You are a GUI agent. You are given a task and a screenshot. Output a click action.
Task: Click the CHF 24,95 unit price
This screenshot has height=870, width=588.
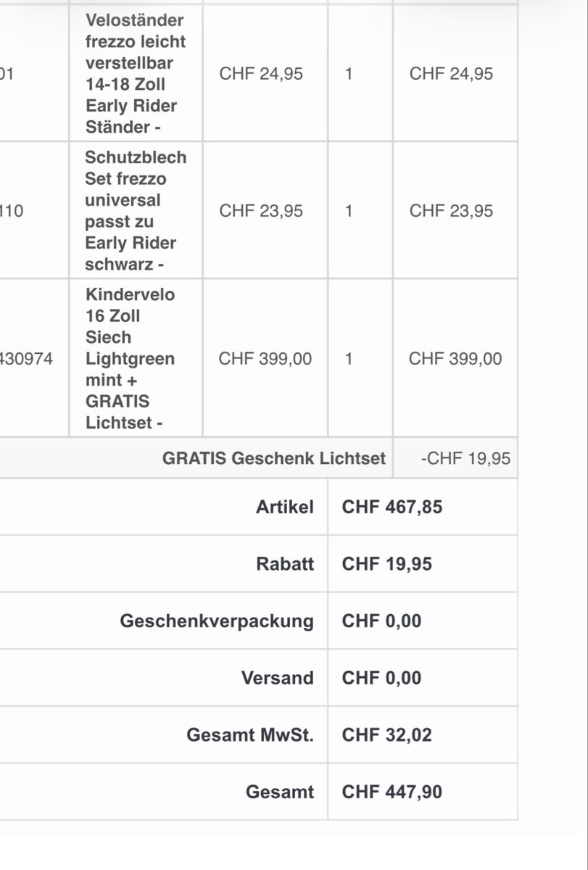pyautogui.click(x=261, y=73)
